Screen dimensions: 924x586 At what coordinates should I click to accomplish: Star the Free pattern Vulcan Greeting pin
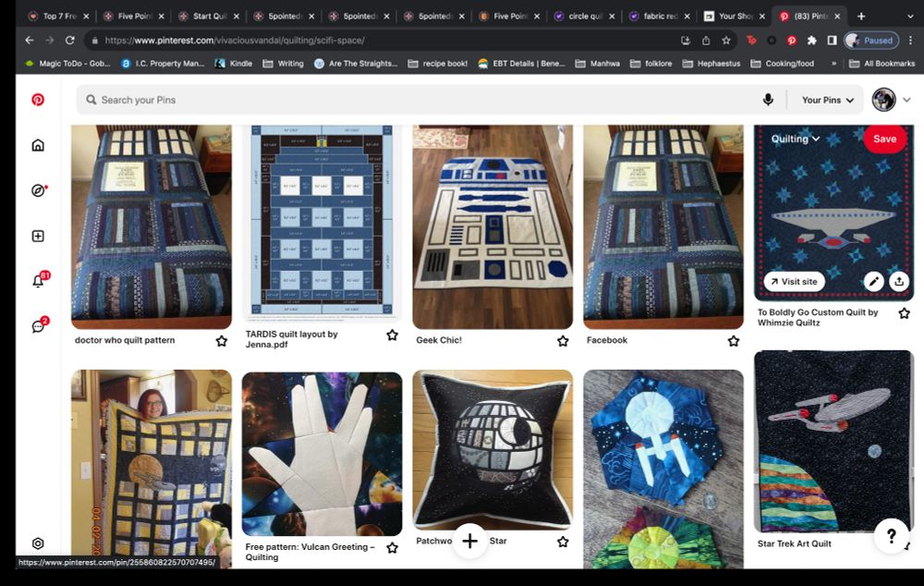pos(392,548)
